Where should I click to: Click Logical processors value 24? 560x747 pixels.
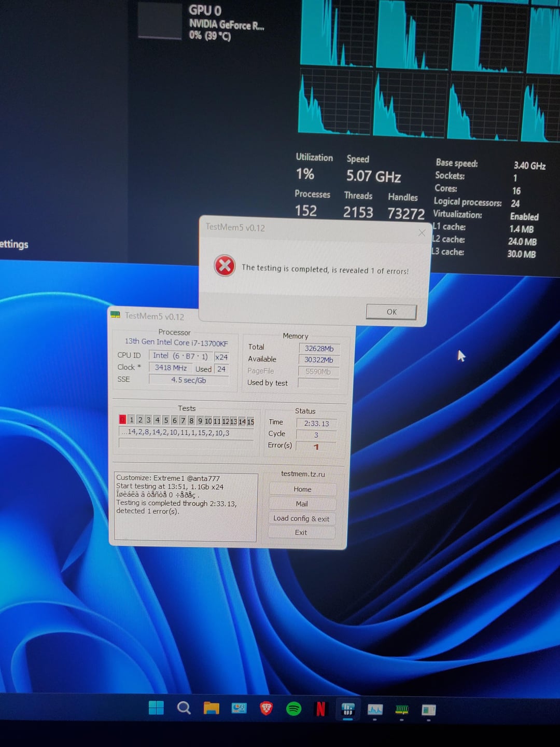(x=515, y=203)
